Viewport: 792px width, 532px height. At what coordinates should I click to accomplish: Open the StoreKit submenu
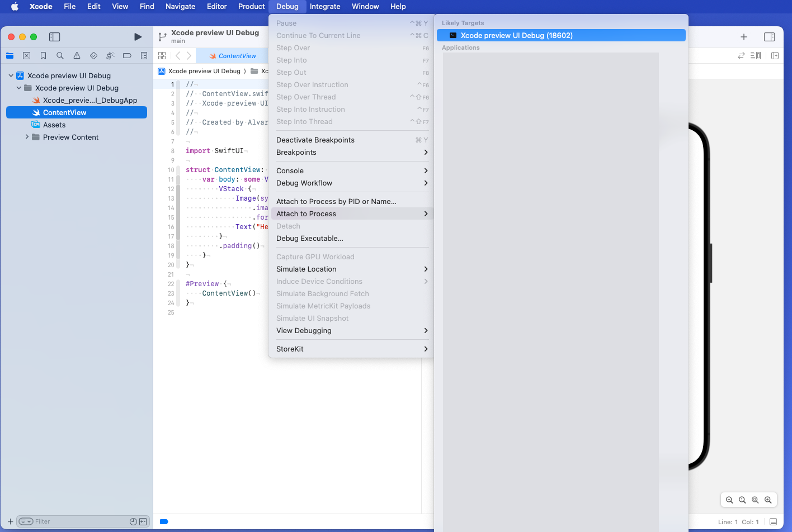351,349
